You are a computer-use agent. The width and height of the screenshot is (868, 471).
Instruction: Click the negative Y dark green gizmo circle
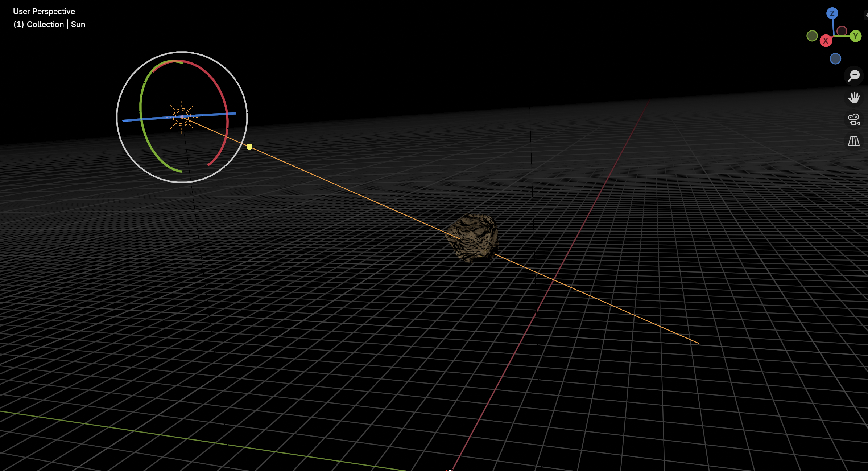(812, 36)
